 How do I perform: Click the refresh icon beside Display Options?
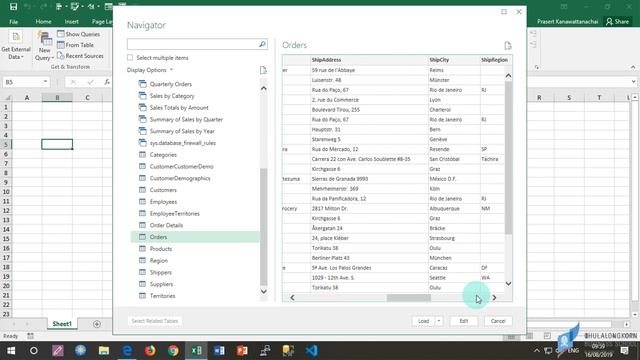(x=263, y=70)
